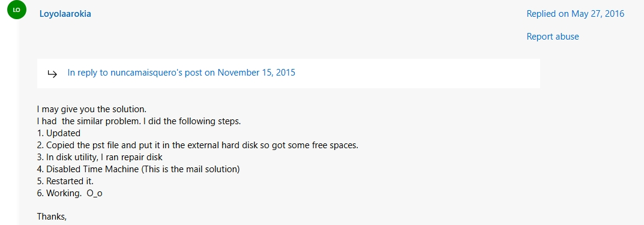The height and width of the screenshot is (225, 644).
Task: Click the line 'I may give you the solution.'
Action: pyautogui.click(x=92, y=110)
